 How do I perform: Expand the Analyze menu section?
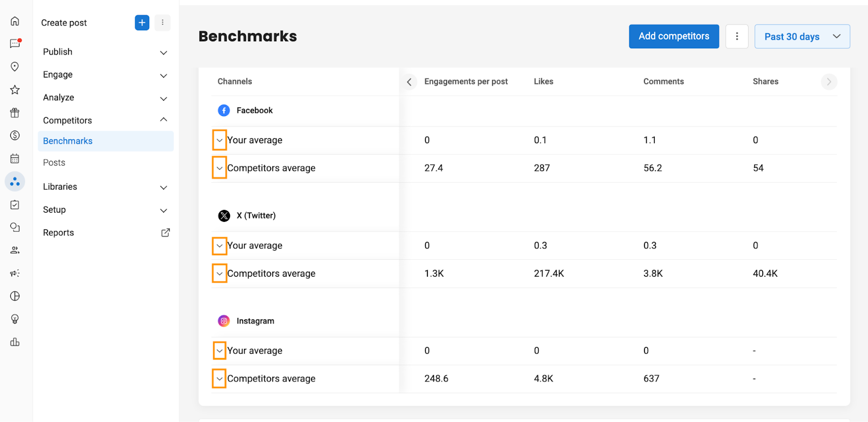point(106,98)
